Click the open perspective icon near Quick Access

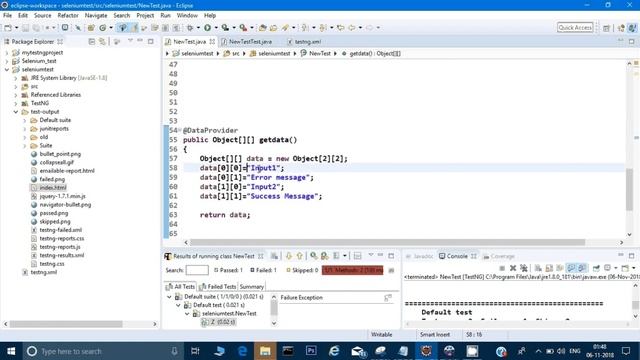pos(607,28)
